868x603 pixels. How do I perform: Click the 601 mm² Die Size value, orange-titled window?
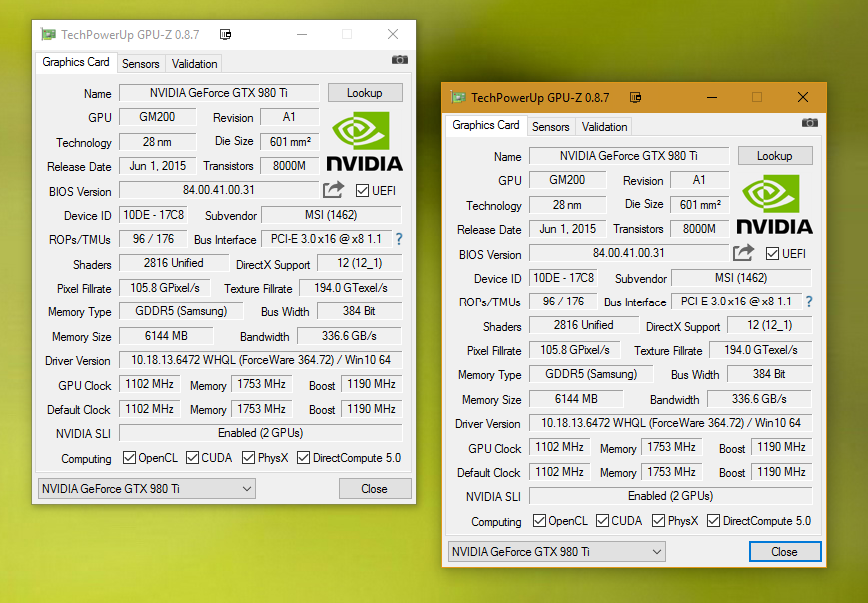coord(700,204)
